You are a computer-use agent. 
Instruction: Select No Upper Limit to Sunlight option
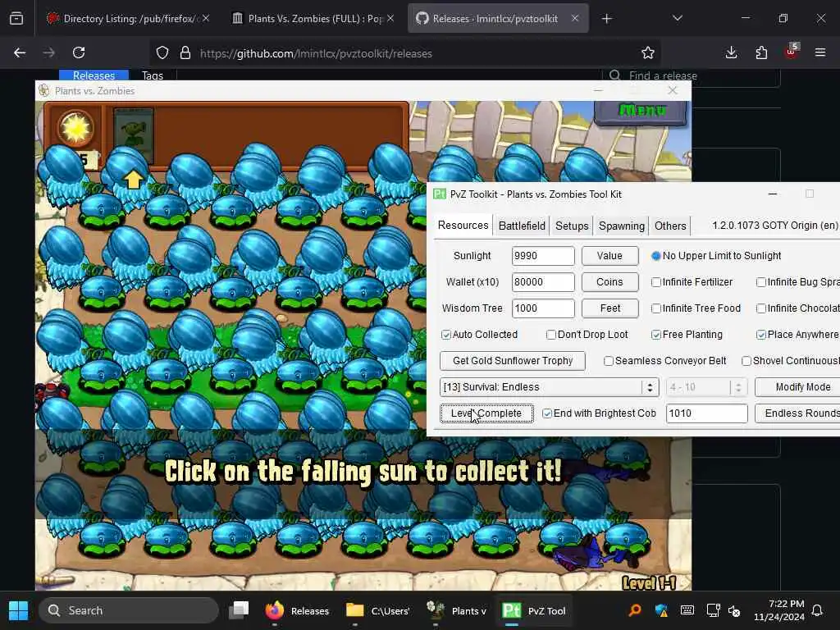point(716,256)
